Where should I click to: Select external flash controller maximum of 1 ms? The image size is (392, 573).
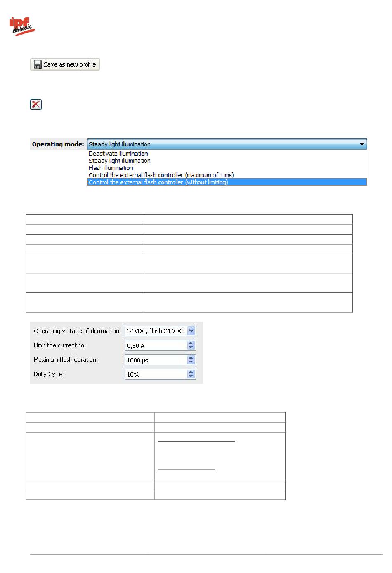pyautogui.click(x=227, y=175)
